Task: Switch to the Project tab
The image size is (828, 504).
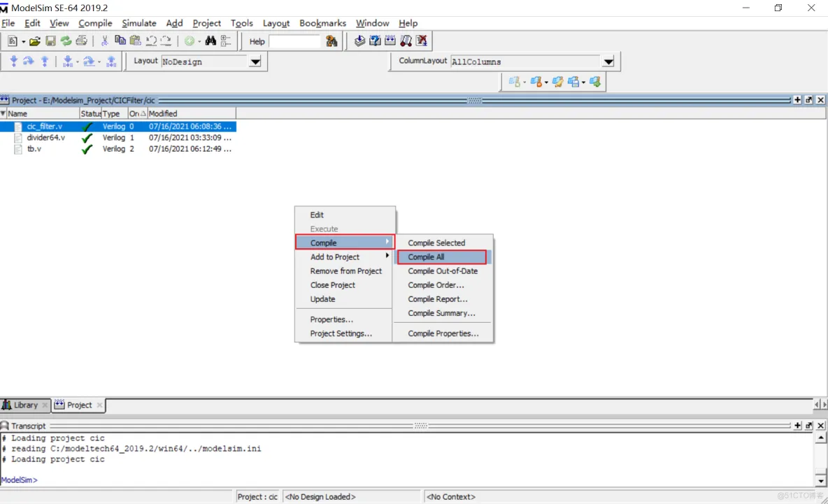Action: (x=79, y=405)
